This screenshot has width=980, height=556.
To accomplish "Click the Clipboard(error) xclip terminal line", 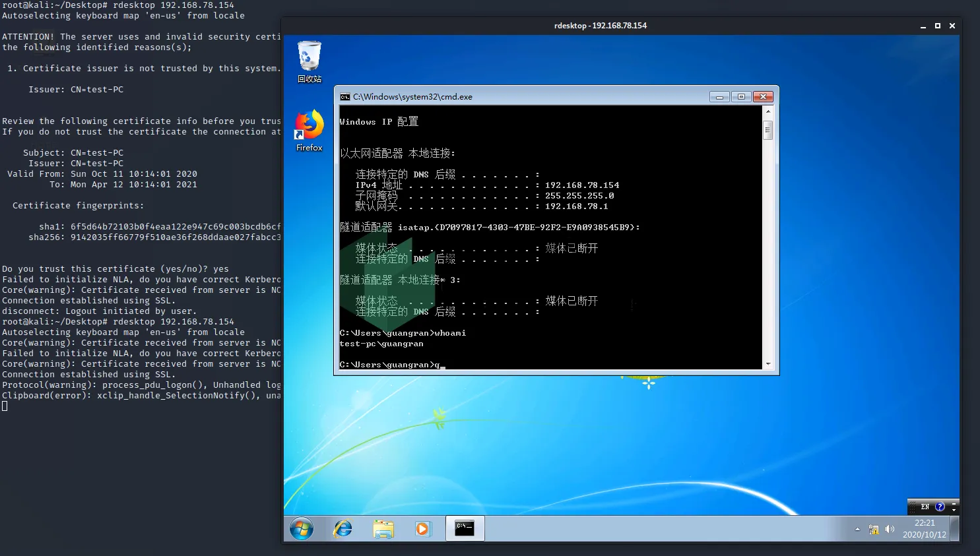I will click(x=141, y=396).
